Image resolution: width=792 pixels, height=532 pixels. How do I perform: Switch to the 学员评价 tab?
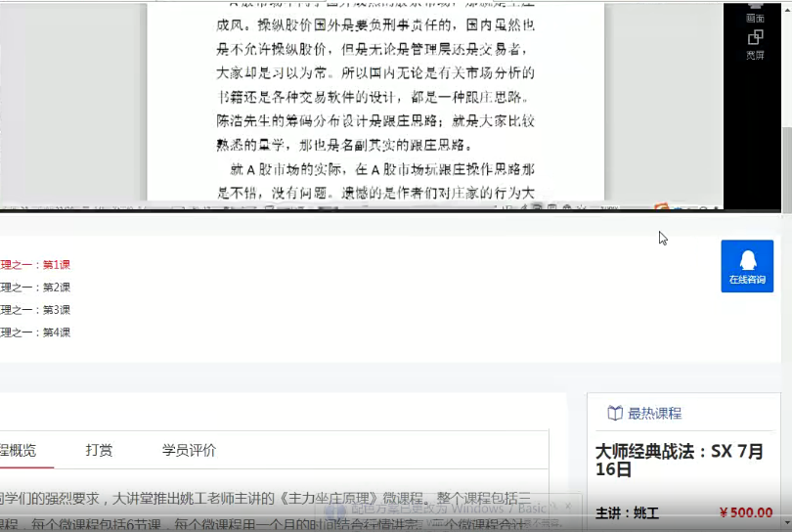click(x=189, y=450)
